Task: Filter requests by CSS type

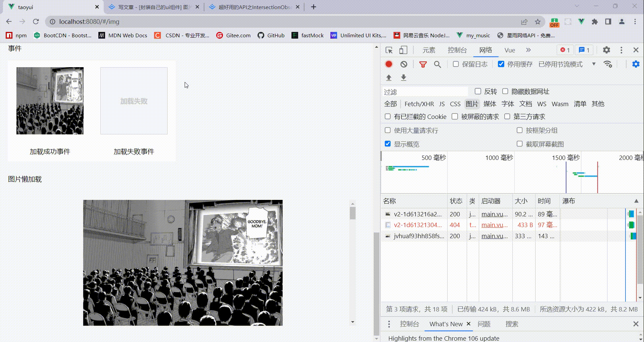Action: click(x=455, y=104)
